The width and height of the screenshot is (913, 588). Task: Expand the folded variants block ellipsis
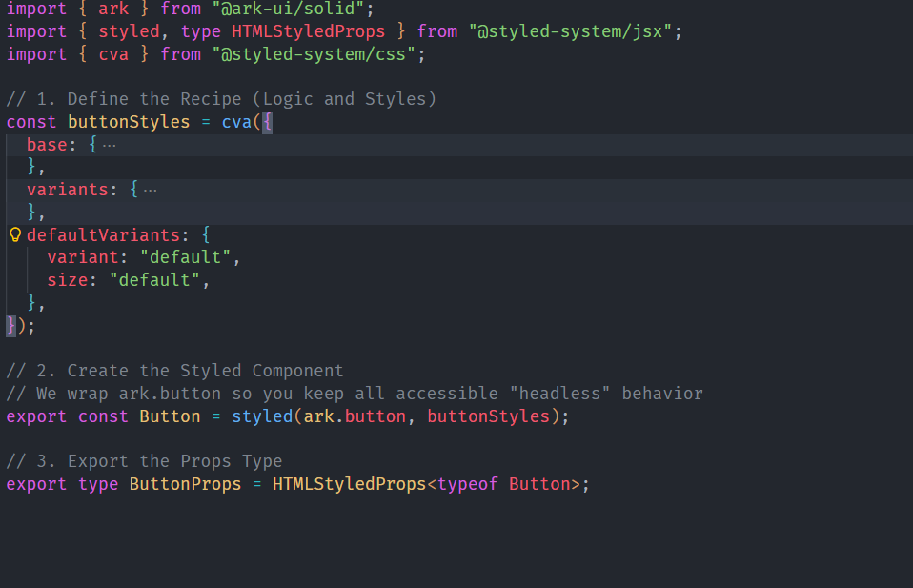tap(151, 191)
